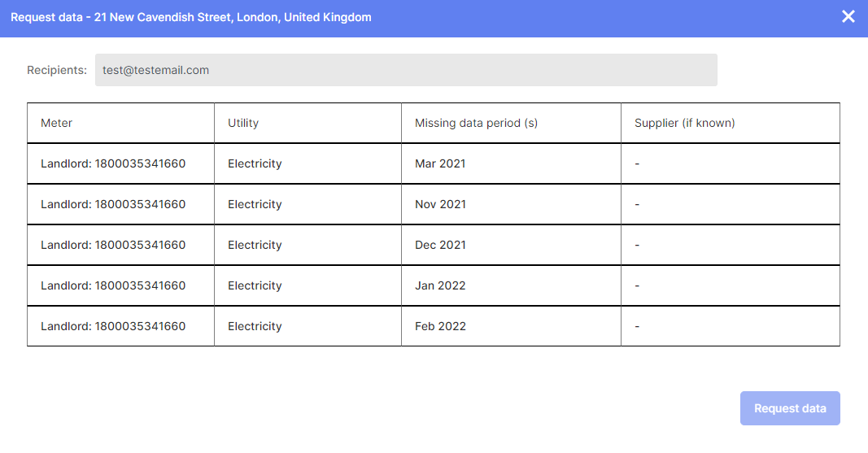868x453 pixels.
Task: Click the Recipients email input field
Action: 406,70
